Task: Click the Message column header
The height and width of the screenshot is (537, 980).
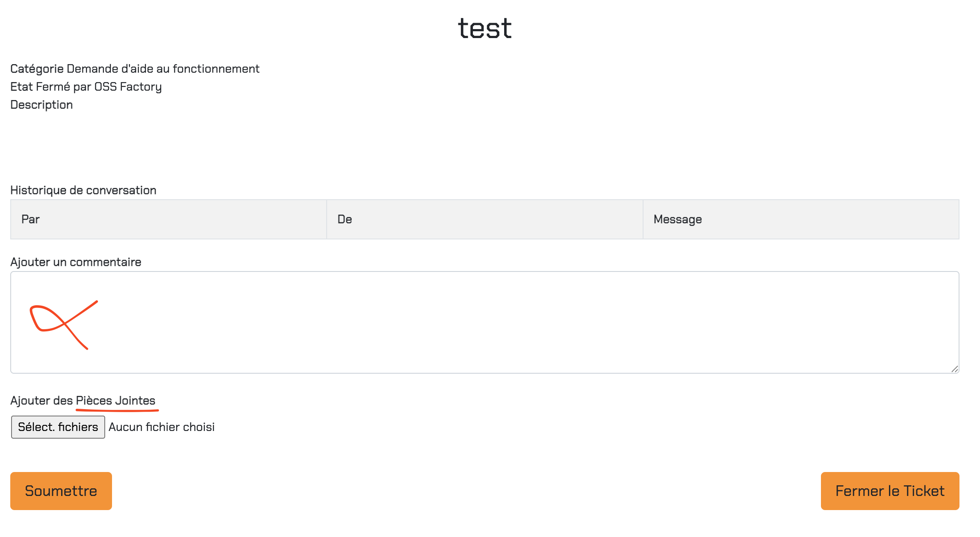Action: point(801,219)
